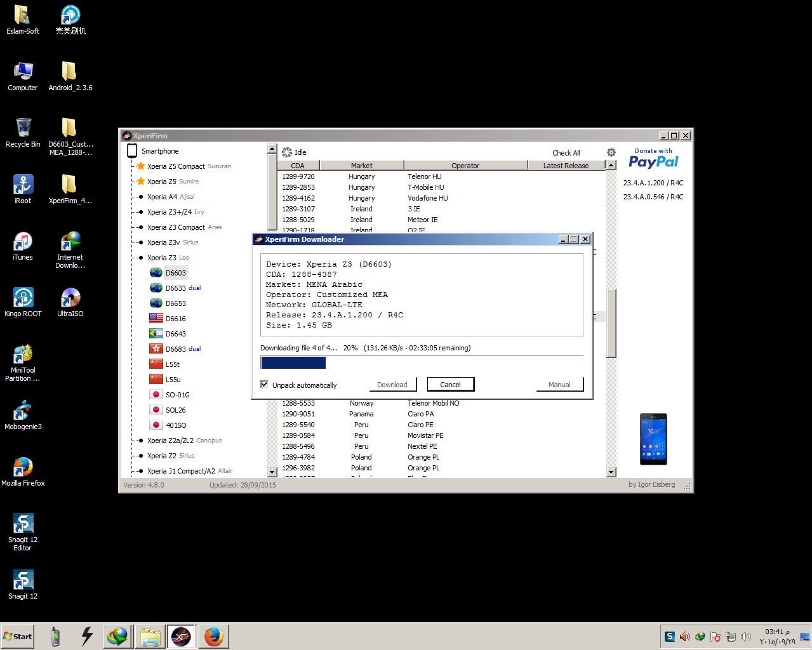The width and height of the screenshot is (812, 650).
Task: Click Firefox icon in taskbar
Action: [x=214, y=636]
